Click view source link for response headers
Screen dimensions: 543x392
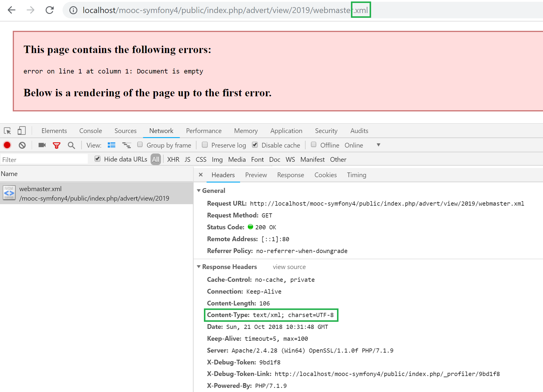(x=289, y=267)
